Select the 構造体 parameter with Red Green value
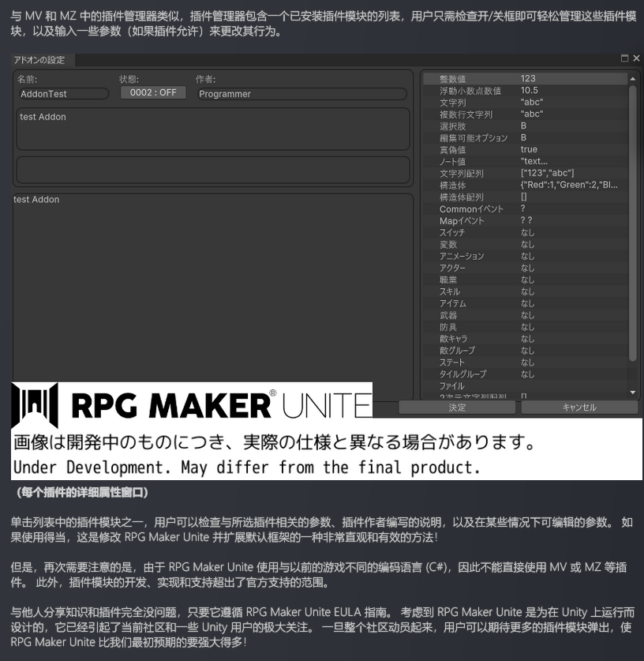The width and height of the screenshot is (644, 661). pyautogui.click(x=526, y=185)
